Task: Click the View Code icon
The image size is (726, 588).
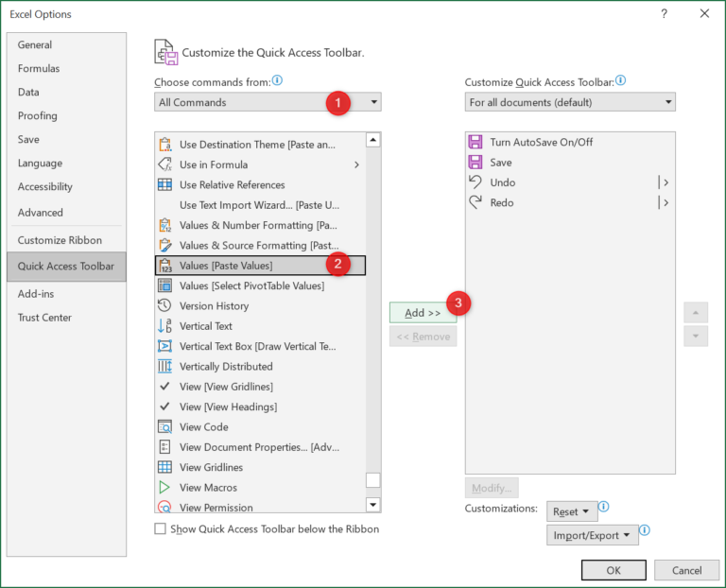Action: [164, 426]
